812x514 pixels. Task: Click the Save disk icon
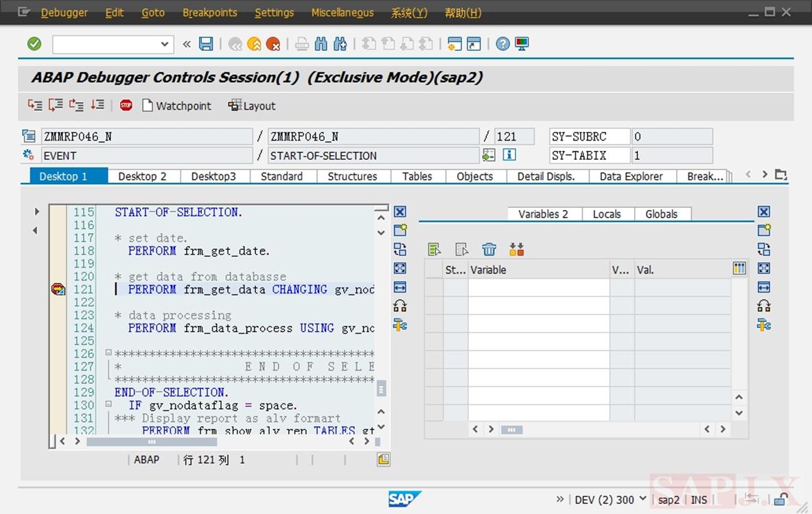(x=206, y=44)
